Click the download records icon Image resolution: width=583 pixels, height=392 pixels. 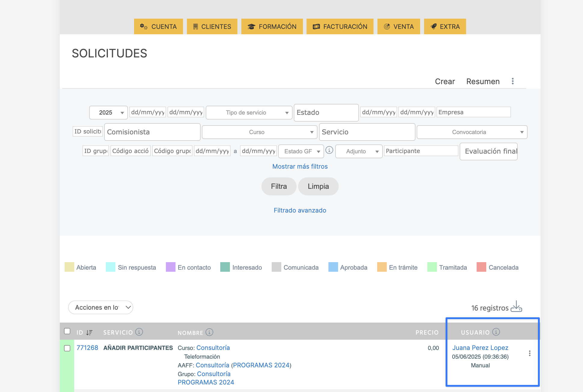[516, 307]
